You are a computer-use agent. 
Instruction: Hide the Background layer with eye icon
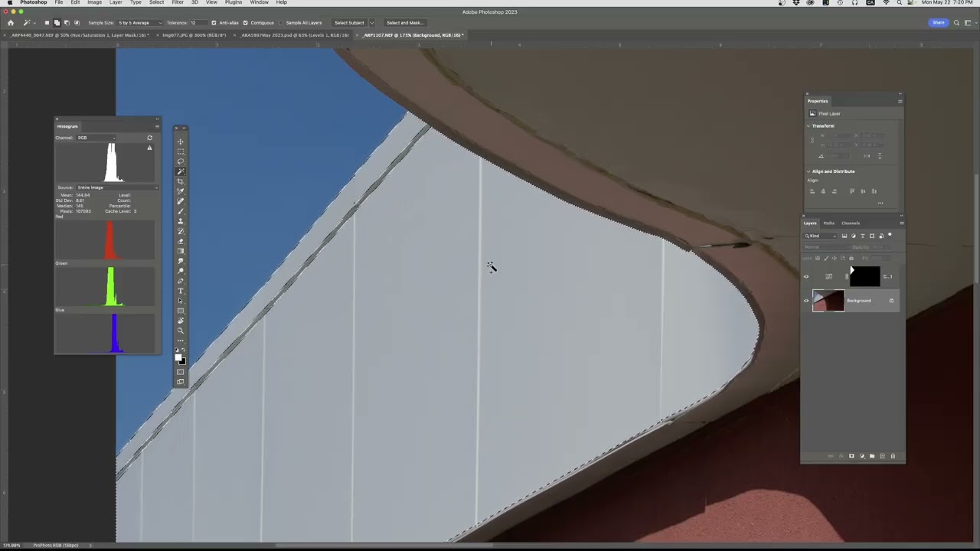[805, 301]
